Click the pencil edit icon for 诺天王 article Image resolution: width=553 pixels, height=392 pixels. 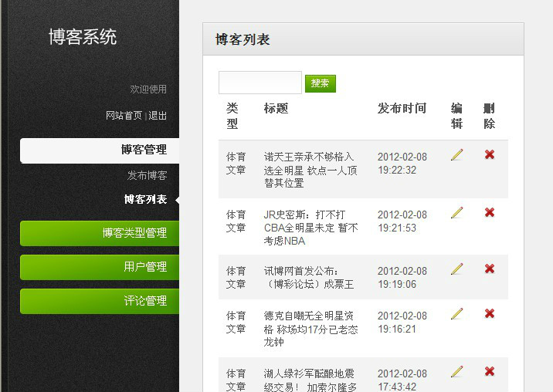[456, 155]
